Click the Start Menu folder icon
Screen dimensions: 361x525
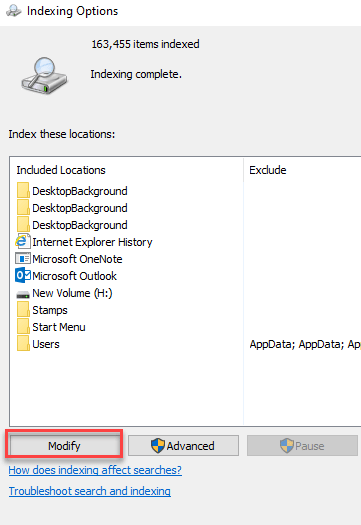click(23, 326)
